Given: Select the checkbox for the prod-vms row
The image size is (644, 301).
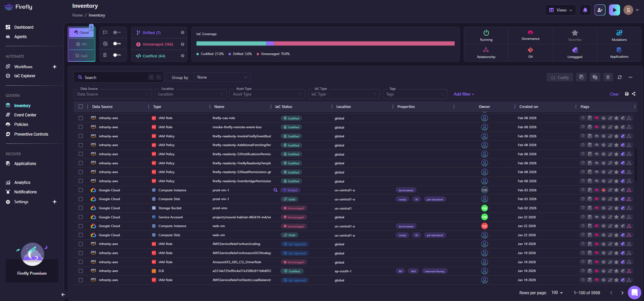Looking at the screenshot, I should click(81, 208).
